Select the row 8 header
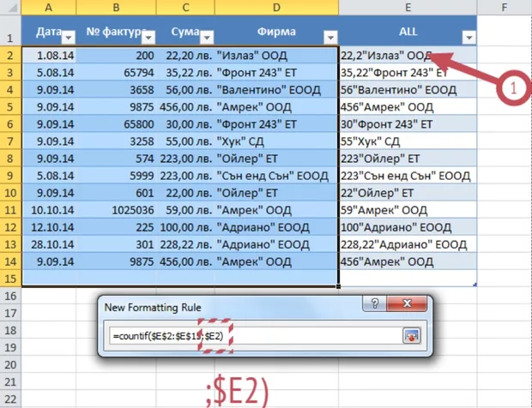The image size is (532, 408). pos(11,159)
